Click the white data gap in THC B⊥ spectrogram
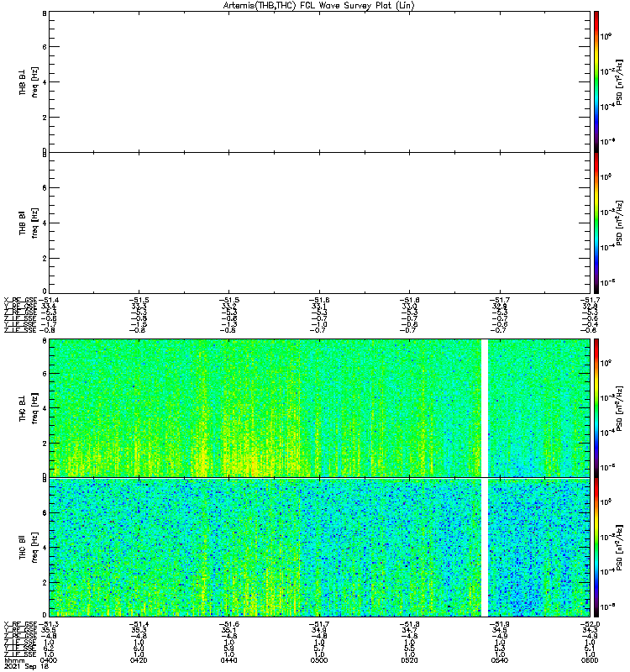630x672 pixels. pyautogui.click(x=485, y=407)
